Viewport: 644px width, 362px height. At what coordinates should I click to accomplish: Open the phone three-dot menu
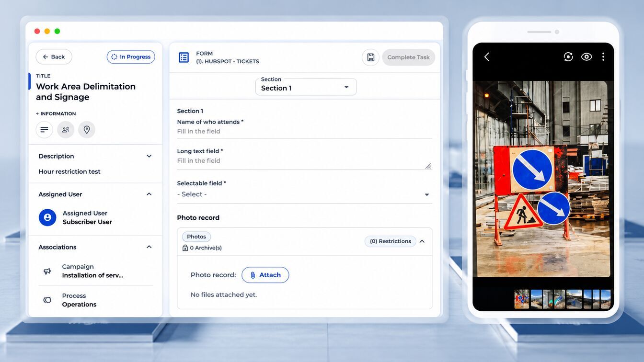[603, 57]
